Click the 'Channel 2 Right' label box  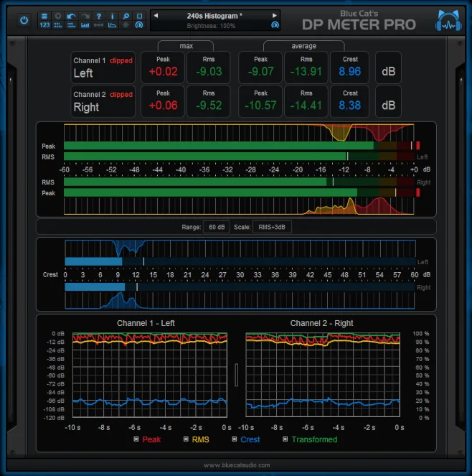103,101
